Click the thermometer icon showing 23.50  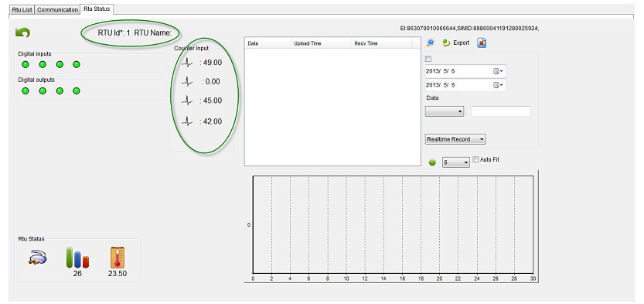118,258
